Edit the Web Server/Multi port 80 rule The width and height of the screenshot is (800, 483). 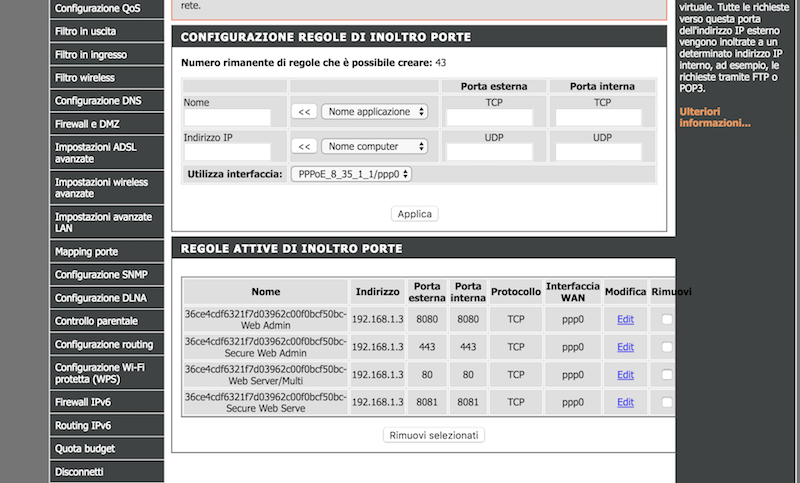point(625,375)
